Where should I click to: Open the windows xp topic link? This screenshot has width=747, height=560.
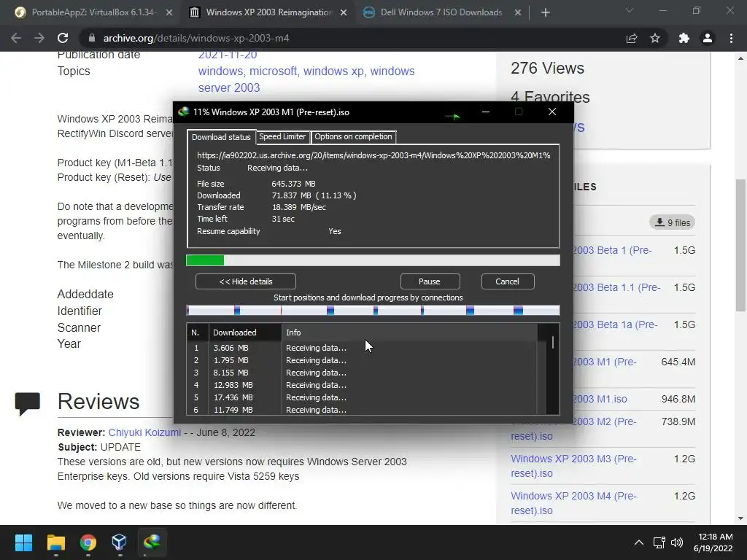tap(333, 71)
